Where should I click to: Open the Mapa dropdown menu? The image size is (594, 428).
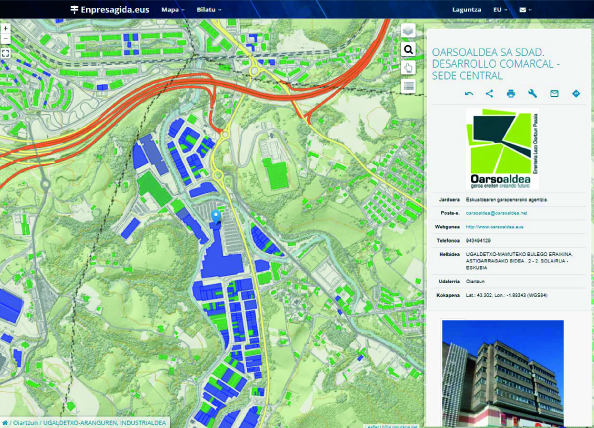pyautogui.click(x=173, y=10)
